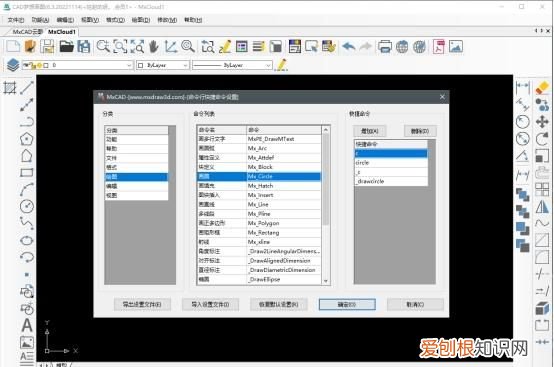
Task: Click the 删除(D) delete shortcut button
Action: point(420,131)
